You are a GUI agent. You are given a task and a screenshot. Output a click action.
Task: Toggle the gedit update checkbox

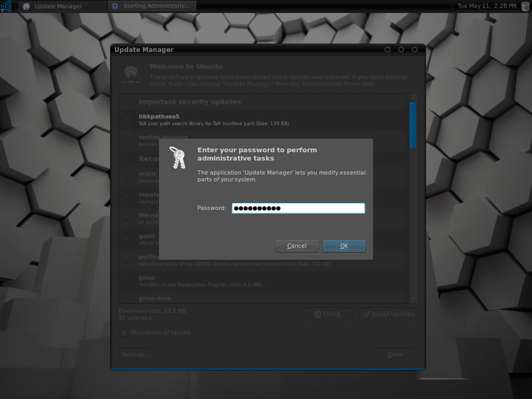click(127, 239)
